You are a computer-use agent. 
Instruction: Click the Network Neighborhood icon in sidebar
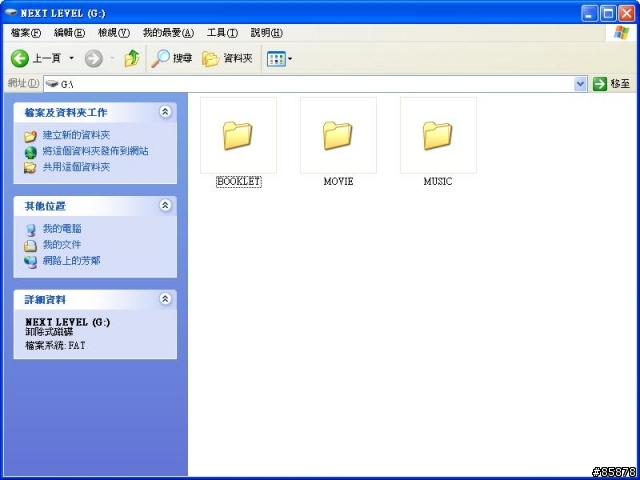[x=31, y=262]
